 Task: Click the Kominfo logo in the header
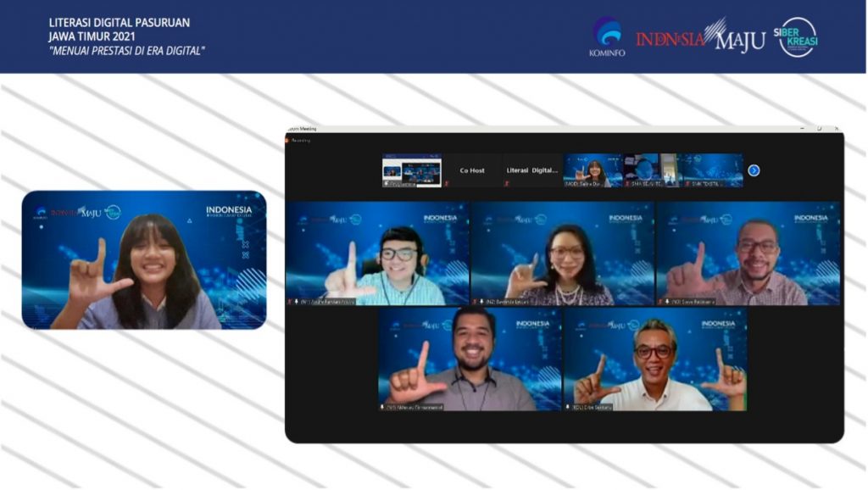click(606, 37)
